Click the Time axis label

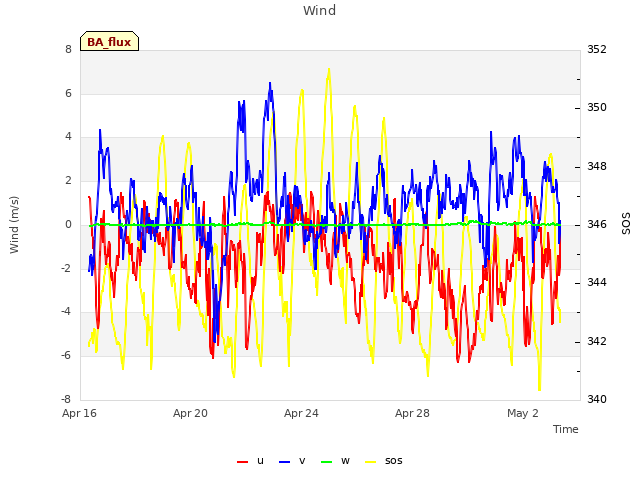566,429
